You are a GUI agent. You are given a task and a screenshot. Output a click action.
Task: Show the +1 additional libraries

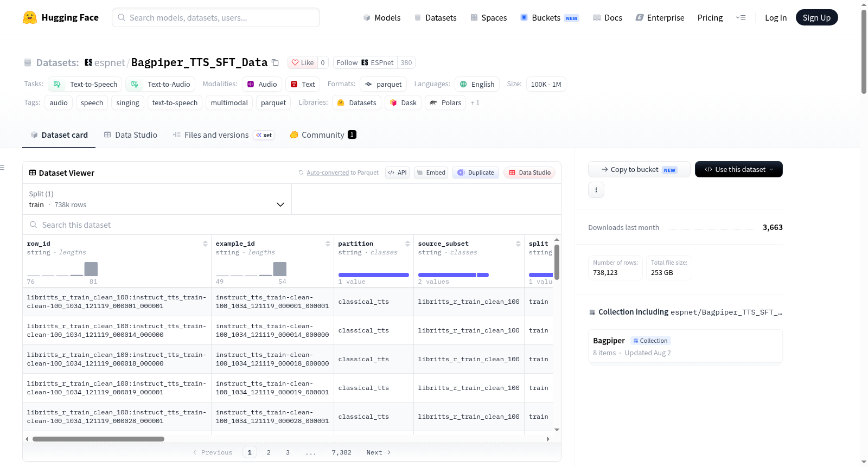click(475, 103)
